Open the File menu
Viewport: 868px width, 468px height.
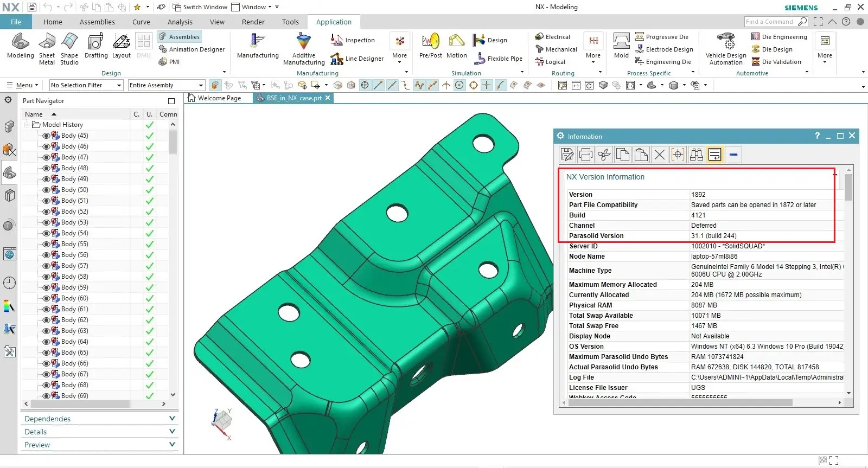16,22
